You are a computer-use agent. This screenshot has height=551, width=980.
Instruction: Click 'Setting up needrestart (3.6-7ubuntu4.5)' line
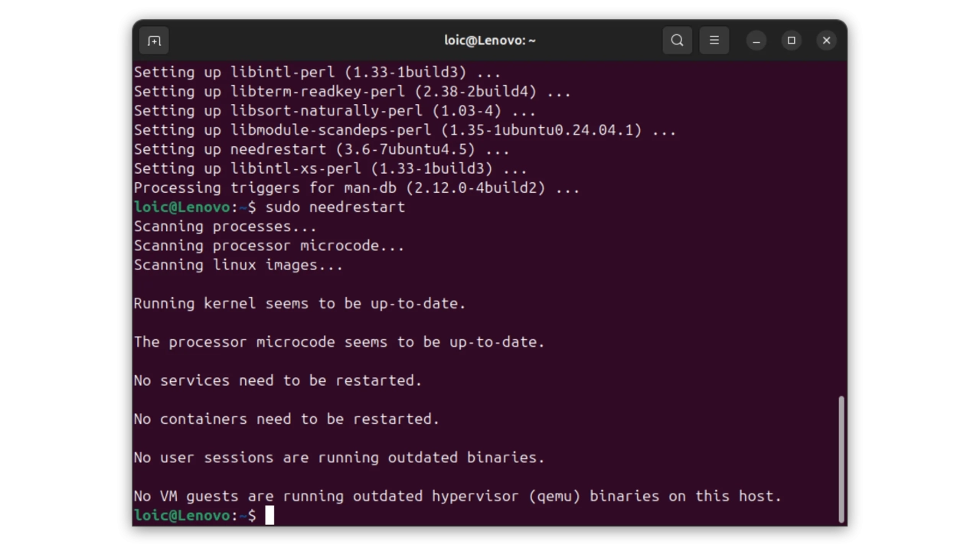point(322,149)
